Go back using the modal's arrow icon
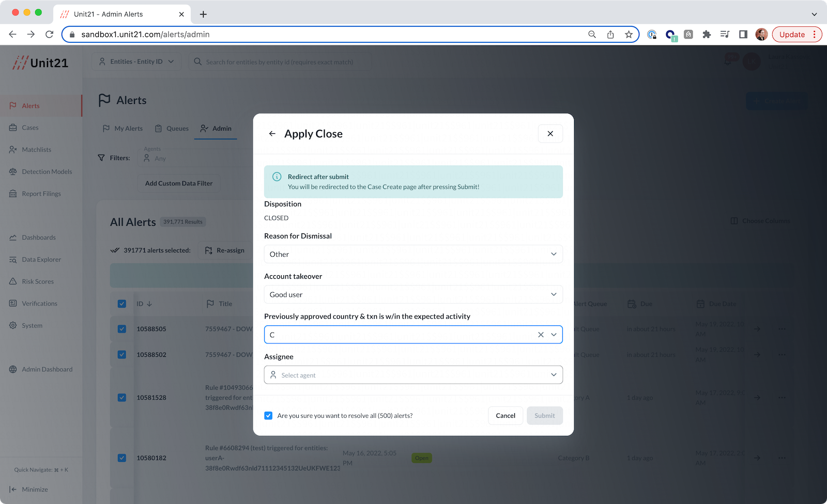The height and width of the screenshot is (504, 827). (272, 134)
